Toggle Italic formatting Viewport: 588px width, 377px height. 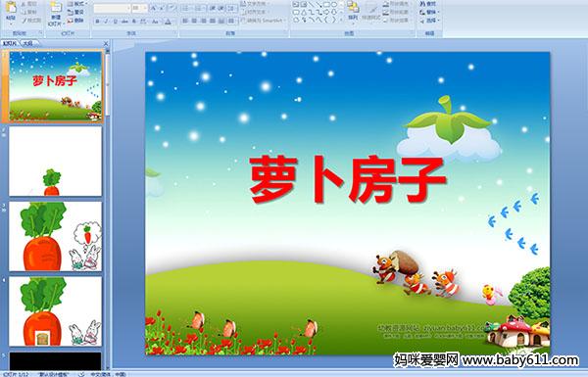[106, 22]
